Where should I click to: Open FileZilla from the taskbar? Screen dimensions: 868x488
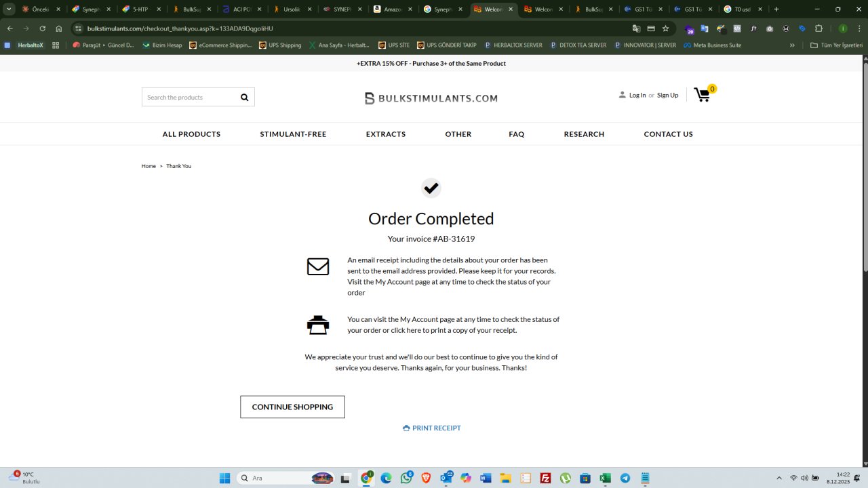point(545,478)
